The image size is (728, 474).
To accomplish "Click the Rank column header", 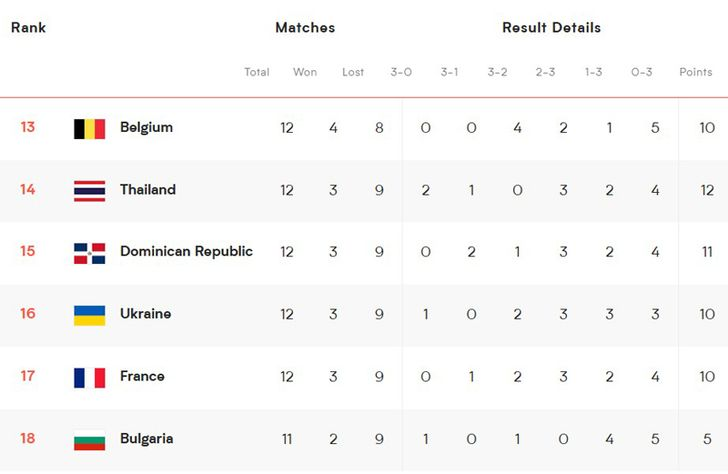I will coord(28,27).
